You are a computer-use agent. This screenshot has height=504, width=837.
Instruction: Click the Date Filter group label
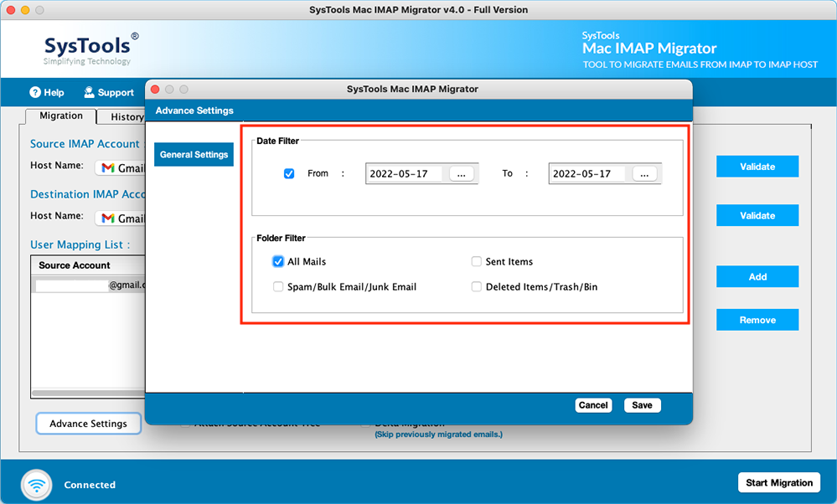[277, 141]
